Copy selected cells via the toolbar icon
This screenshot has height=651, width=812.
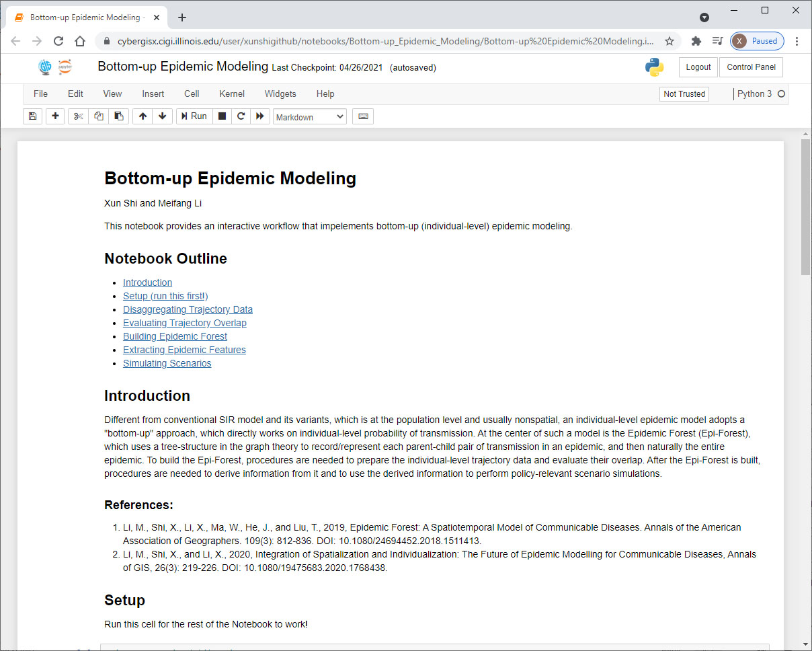click(99, 116)
